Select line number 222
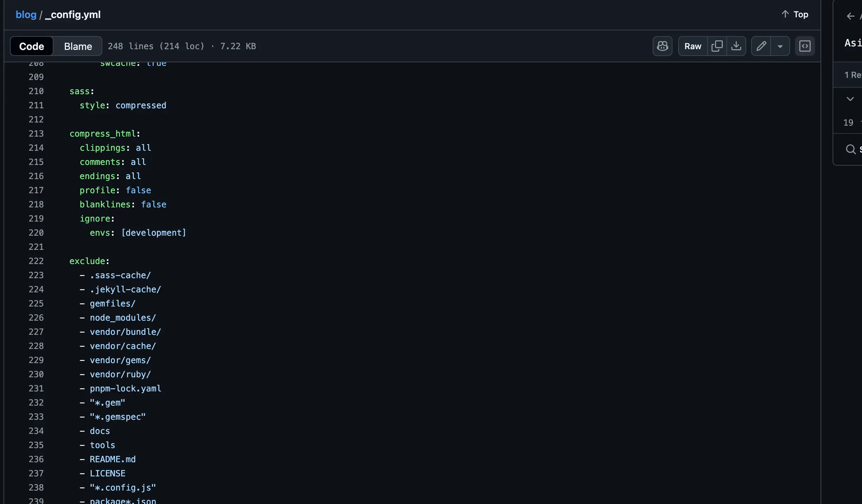Screen dimensions: 862x504 click(36, 261)
